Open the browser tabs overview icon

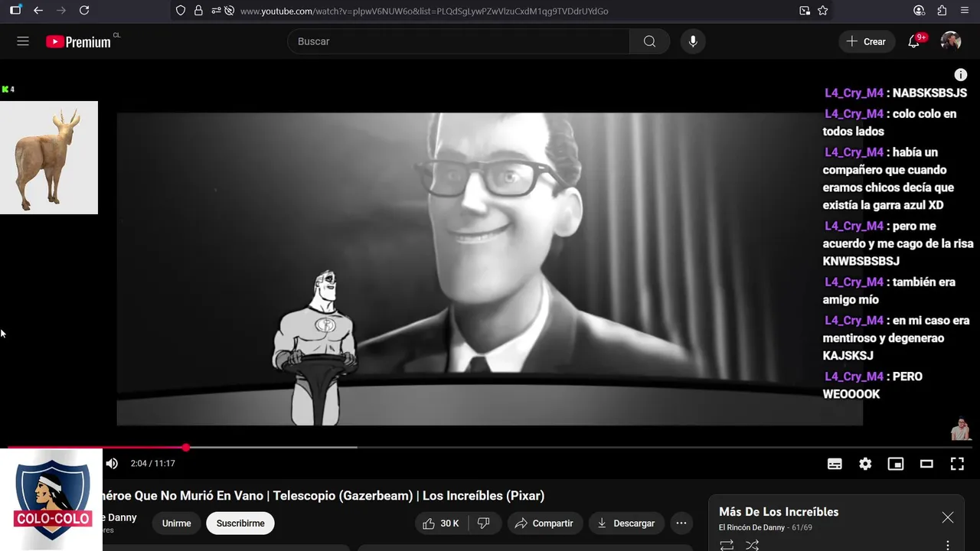pos(15,11)
